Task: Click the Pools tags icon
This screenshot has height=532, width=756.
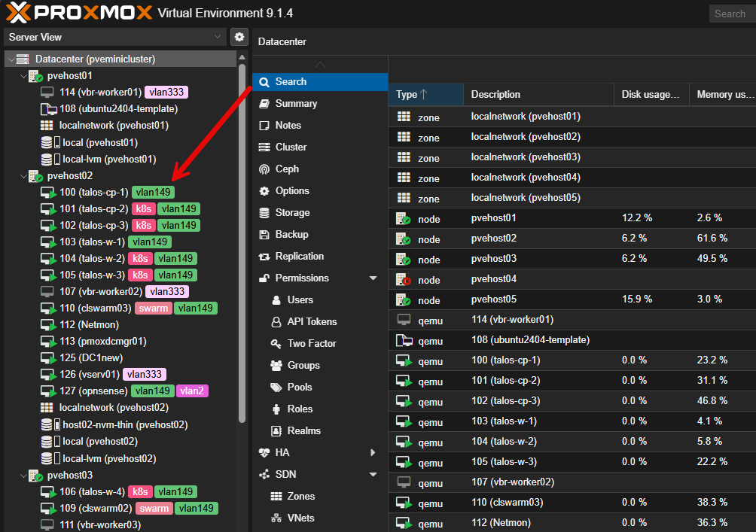Action: (276, 388)
